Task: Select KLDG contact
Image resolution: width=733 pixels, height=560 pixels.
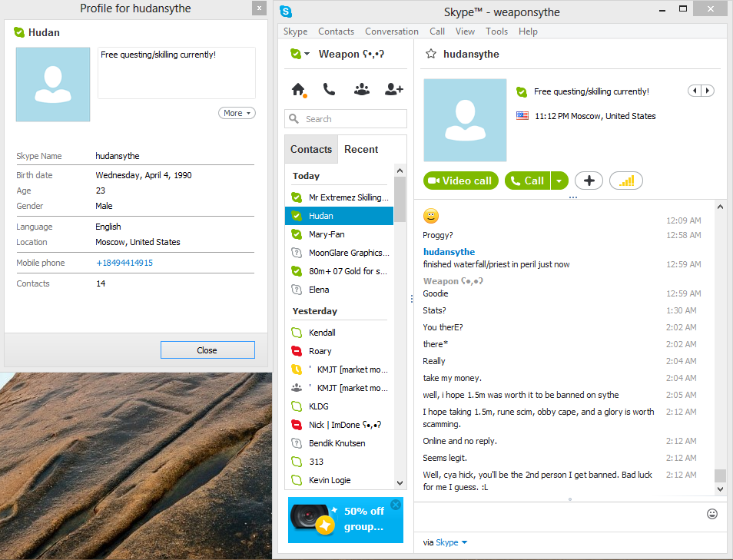Action: [x=339, y=406]
